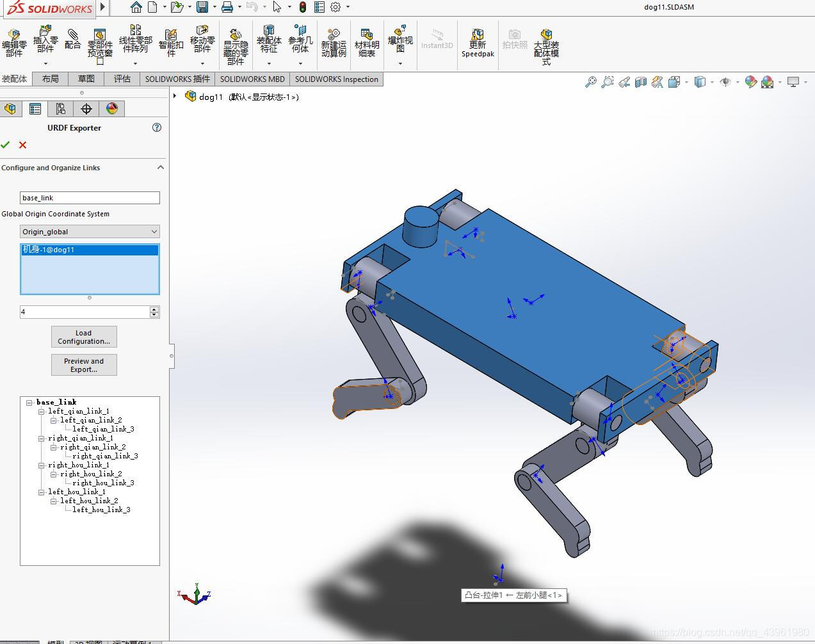Screen dimensions: 815x644
Task: Select right_hou_link_2 in link tree
Action: [x=91, y=474]
